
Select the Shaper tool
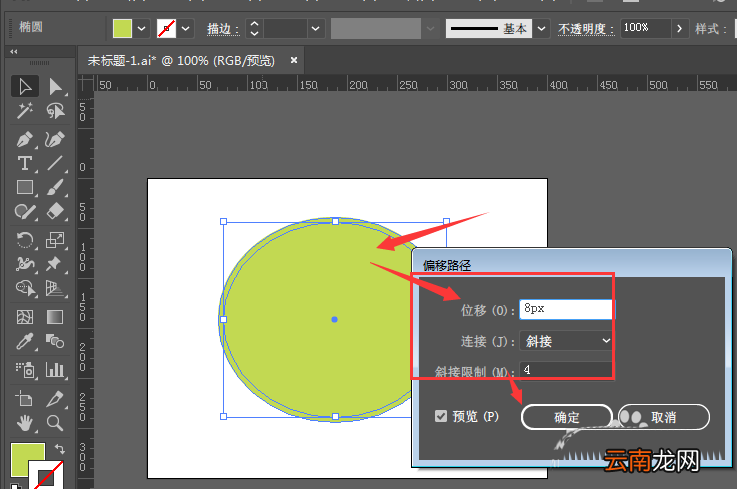(x=25, y=212)
